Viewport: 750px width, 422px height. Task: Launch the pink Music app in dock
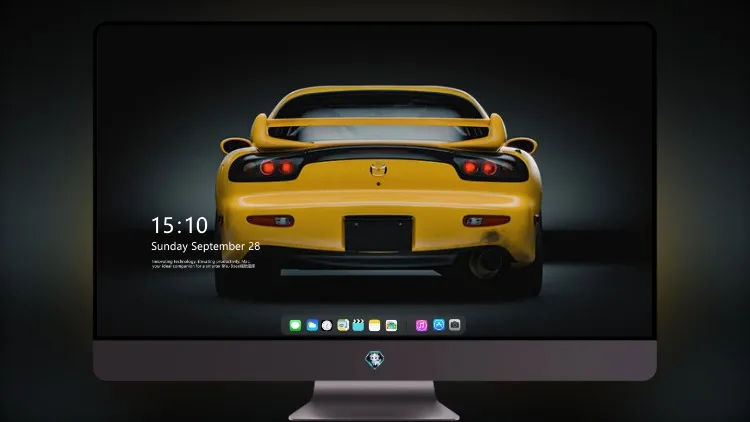click(x=421, y=325)
